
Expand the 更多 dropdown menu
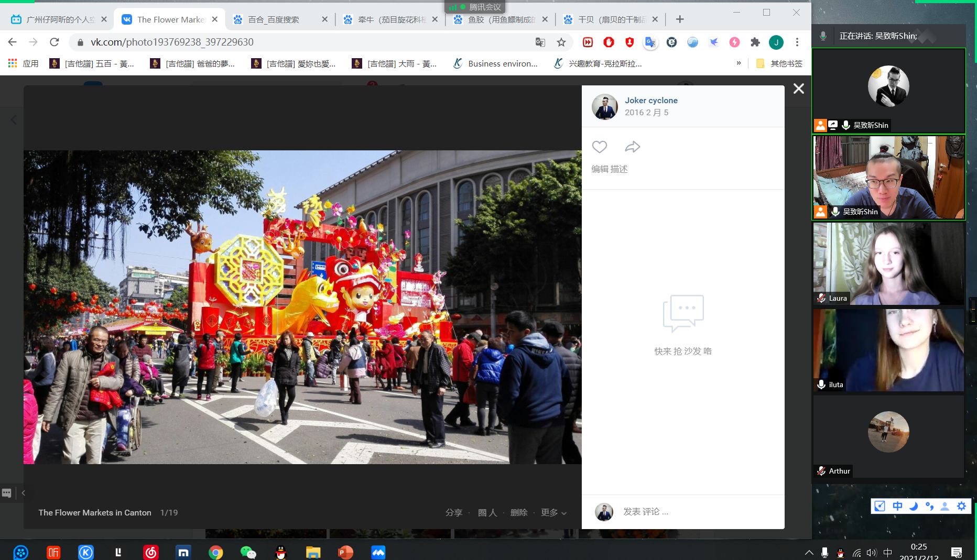[553, 512]
